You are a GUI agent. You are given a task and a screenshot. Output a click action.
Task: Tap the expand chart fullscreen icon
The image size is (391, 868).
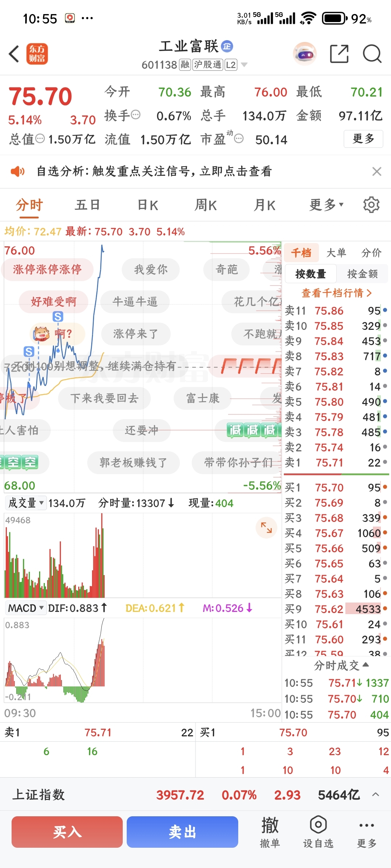[266, 528]
